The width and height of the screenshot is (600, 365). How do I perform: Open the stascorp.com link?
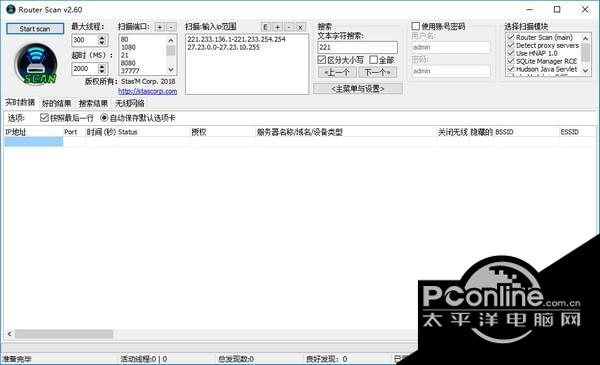148,91
